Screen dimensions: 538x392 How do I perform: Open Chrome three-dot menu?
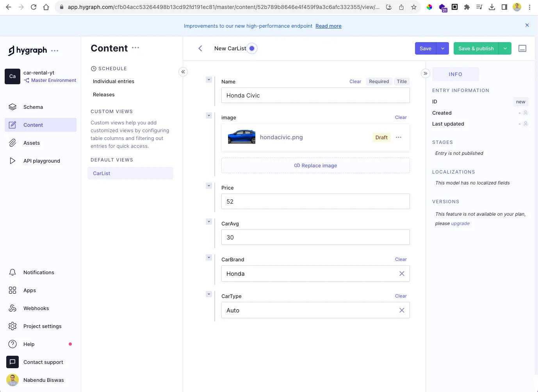point(529,7)
